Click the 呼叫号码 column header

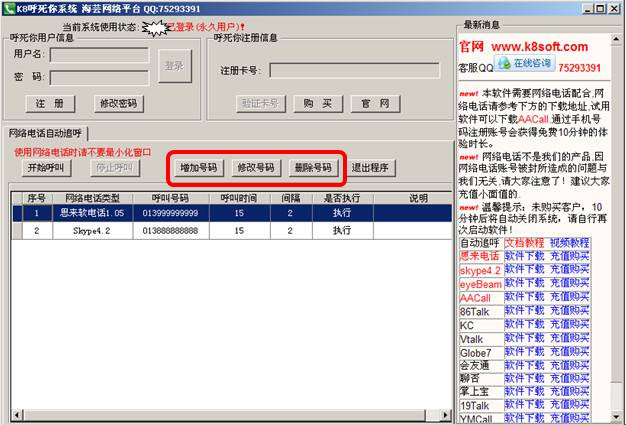(171, 198)
